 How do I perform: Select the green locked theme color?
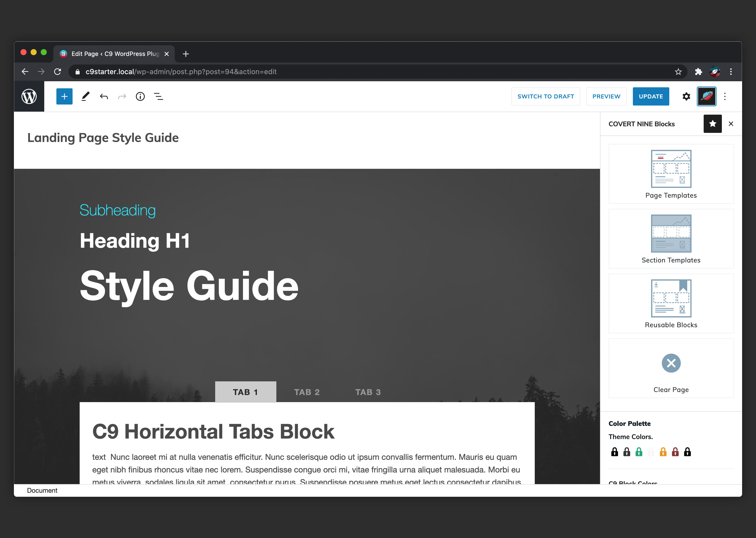pyautogui.click(x=639, y=452)
